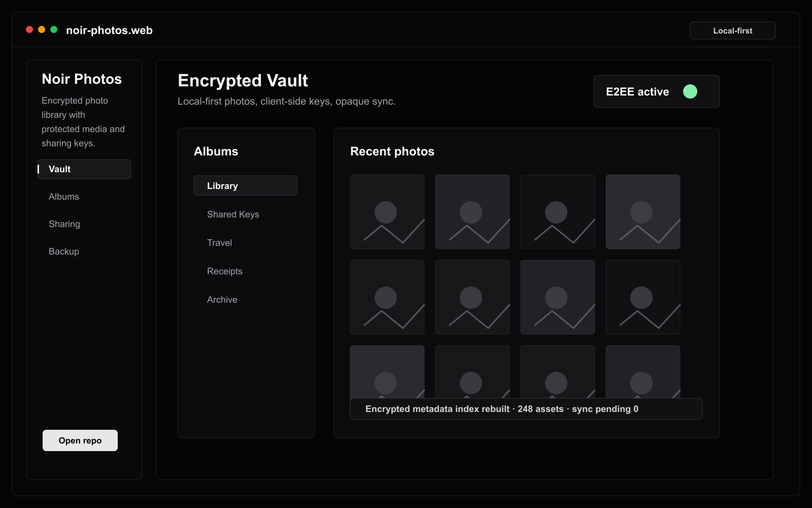Click the encrypted metadata index status message
Viewport: 812px width, 508px height.
pyautogui.click(x=526, y=409)
